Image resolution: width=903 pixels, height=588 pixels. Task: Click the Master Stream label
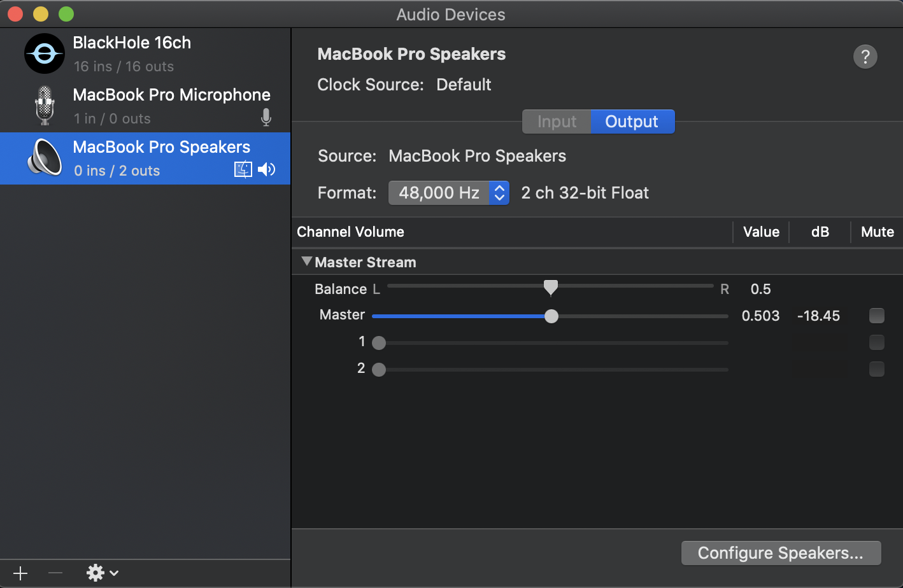[x=366, y=262]
